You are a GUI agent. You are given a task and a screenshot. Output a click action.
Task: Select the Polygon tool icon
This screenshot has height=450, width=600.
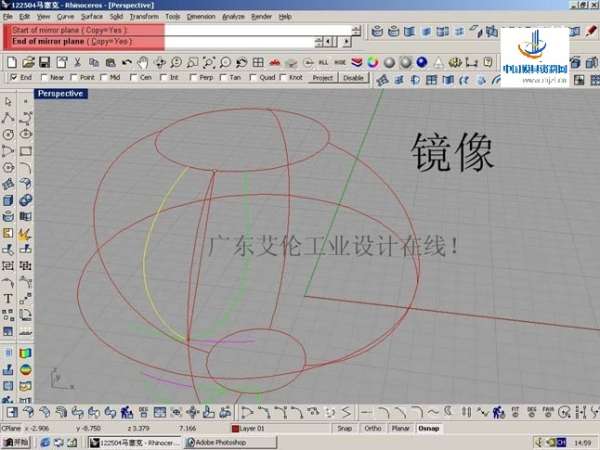coord(8,167)
